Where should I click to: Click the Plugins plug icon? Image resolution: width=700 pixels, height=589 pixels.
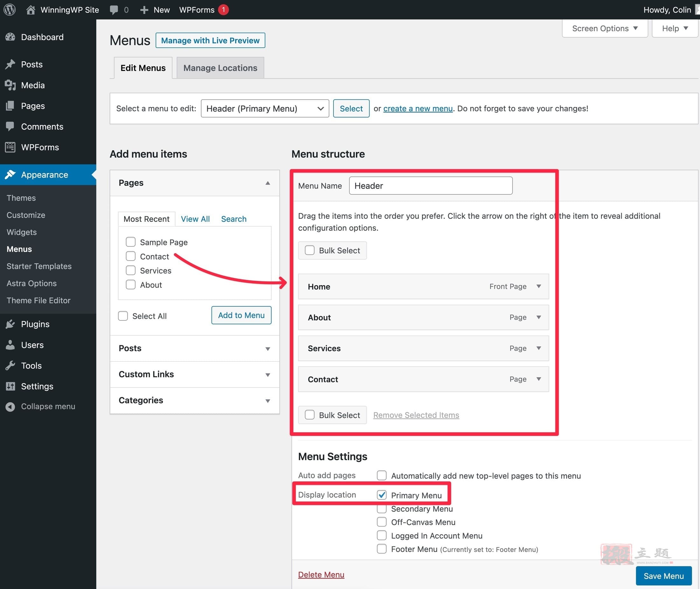10,324
